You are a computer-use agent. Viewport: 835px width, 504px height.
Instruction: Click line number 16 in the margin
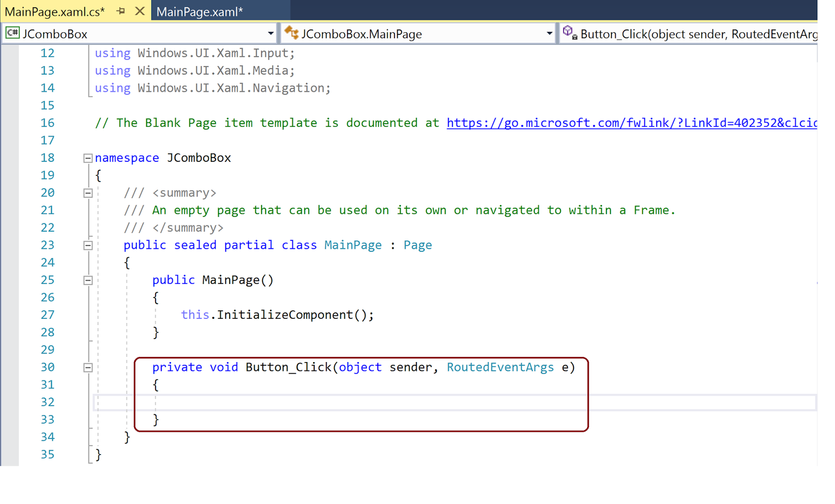tap(47, 123)
